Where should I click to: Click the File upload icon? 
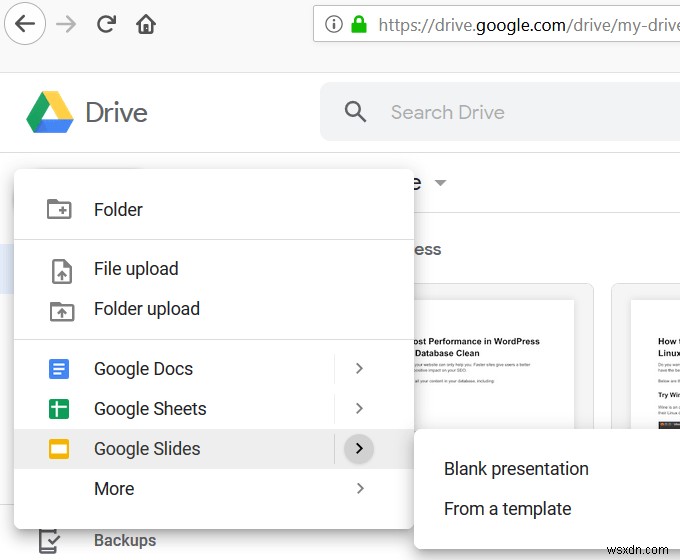point(61,270)
